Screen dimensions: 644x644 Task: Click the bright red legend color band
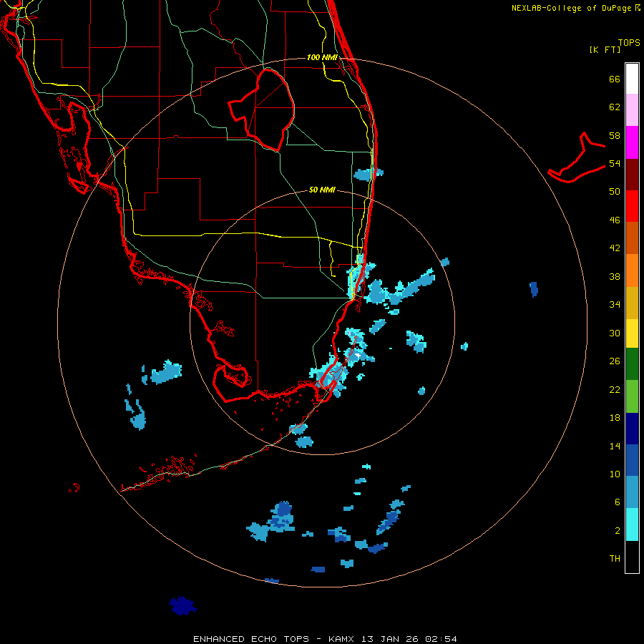(632, 206)
